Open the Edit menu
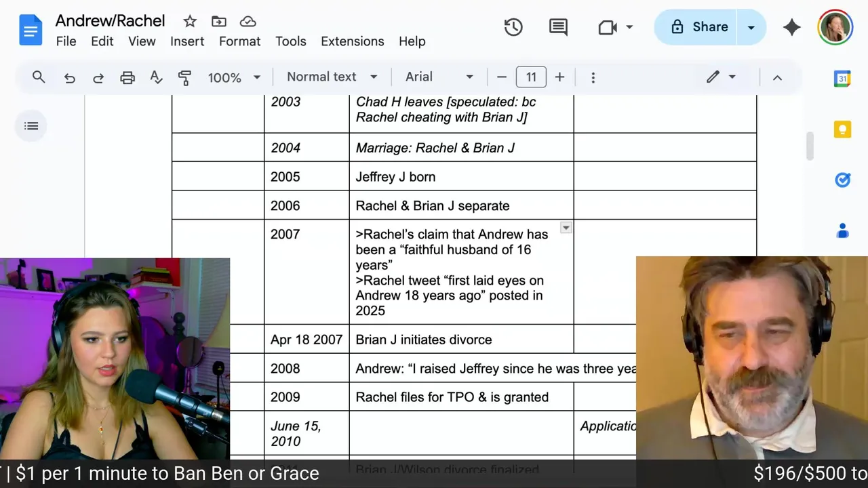868x488 pixels. 102,41
